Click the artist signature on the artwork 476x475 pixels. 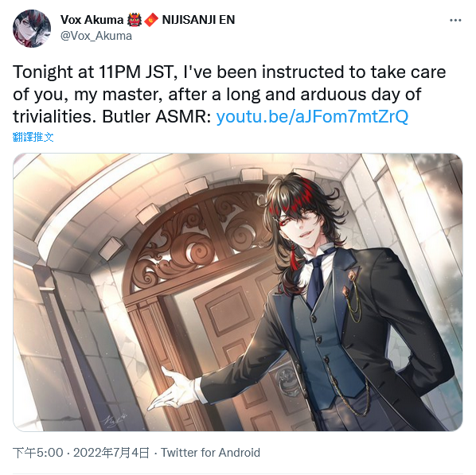[114, 420]
